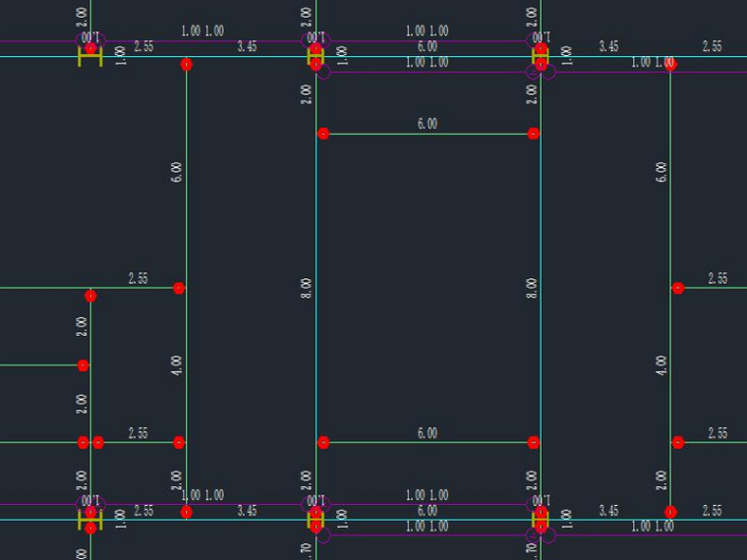This screenshot has height=560, width=747.
Task: Pick red node left of lower middle 6.00 line
Action: 323,442
